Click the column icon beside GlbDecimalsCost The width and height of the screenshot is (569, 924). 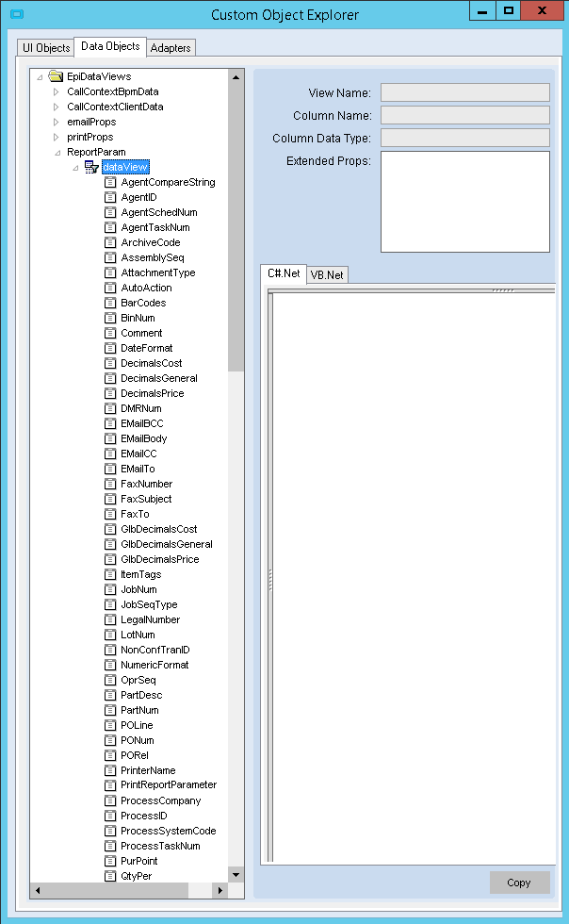tap(110, 529)
